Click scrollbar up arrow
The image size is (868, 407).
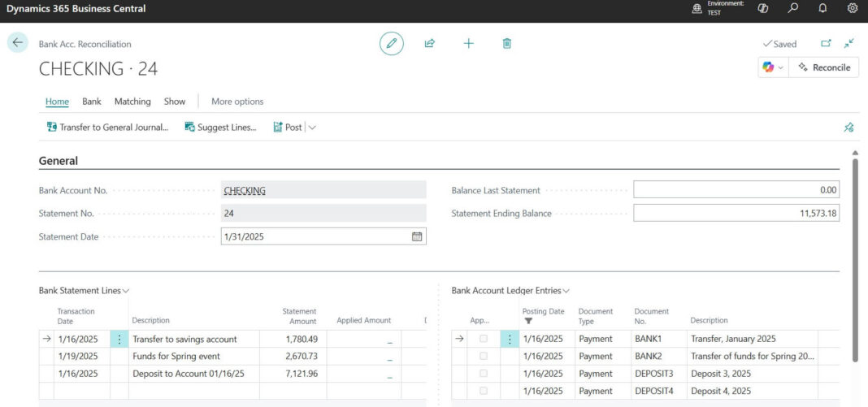tap(855, 153)
